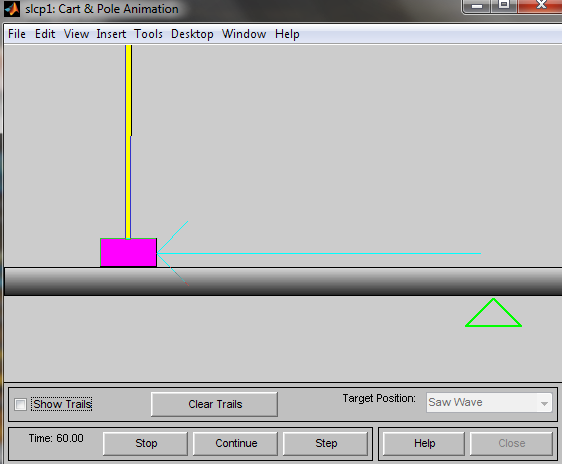Click the Clear Trails button
The height and width of the screenshot is (464, 562).
[214, 404]
